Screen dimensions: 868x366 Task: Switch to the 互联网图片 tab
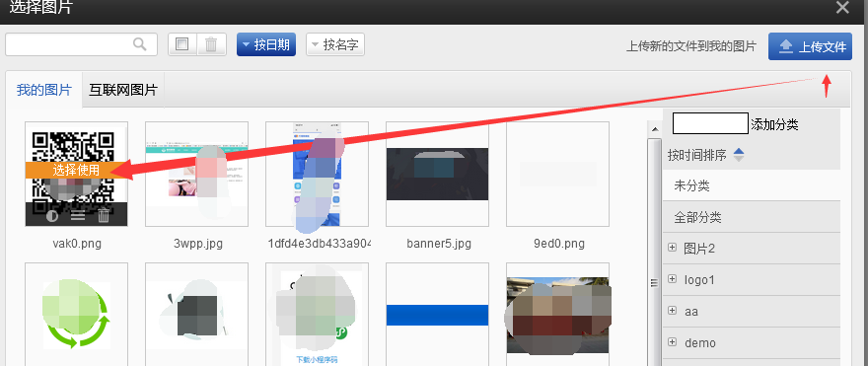(x=123, y=90)
